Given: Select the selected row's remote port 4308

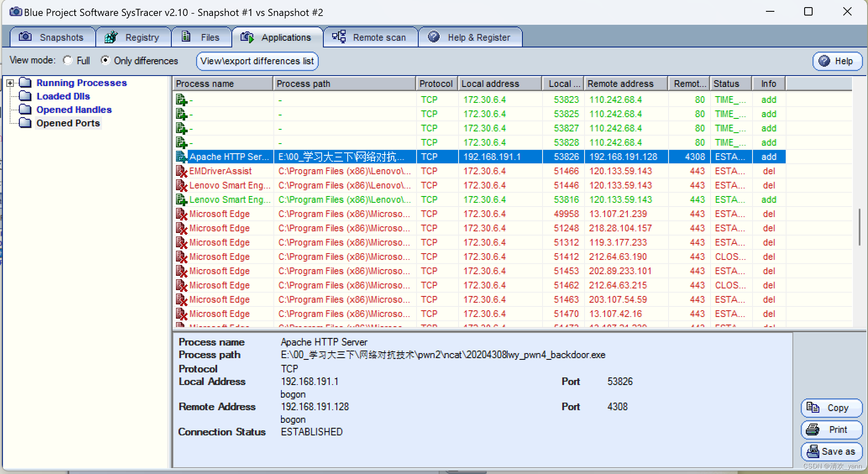Looking at the screenshot, I should coord(695,157).
